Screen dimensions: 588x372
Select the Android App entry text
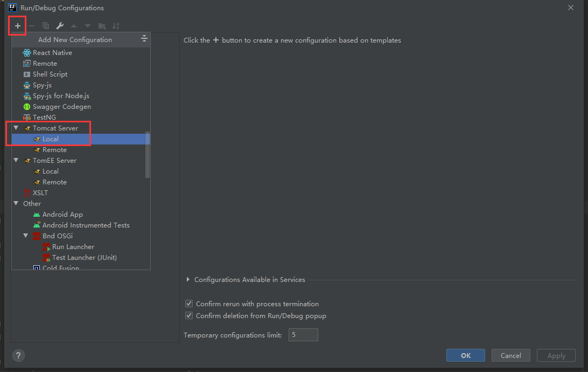[62, 215]
